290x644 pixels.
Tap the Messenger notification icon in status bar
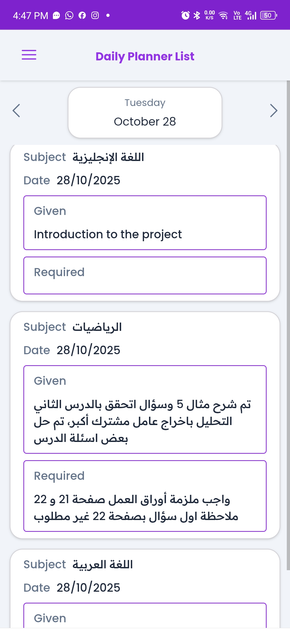pyautogui.click(x=56, y=16)
